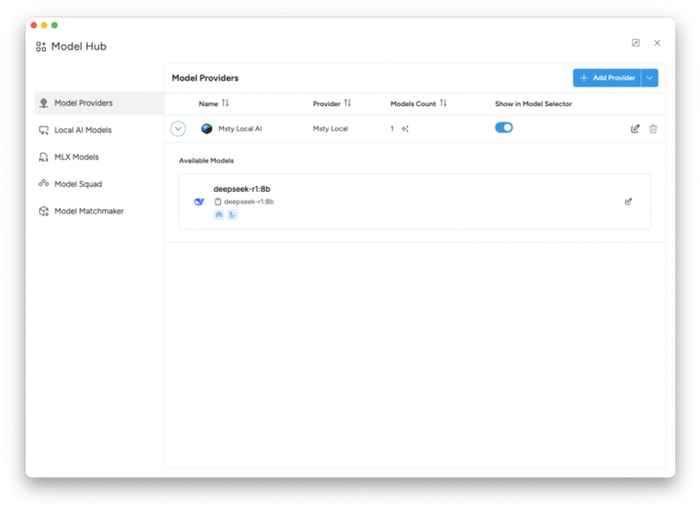
Task: Click the first blue tag under deepseek-r1:8b
Action: [x=219, y=215]
